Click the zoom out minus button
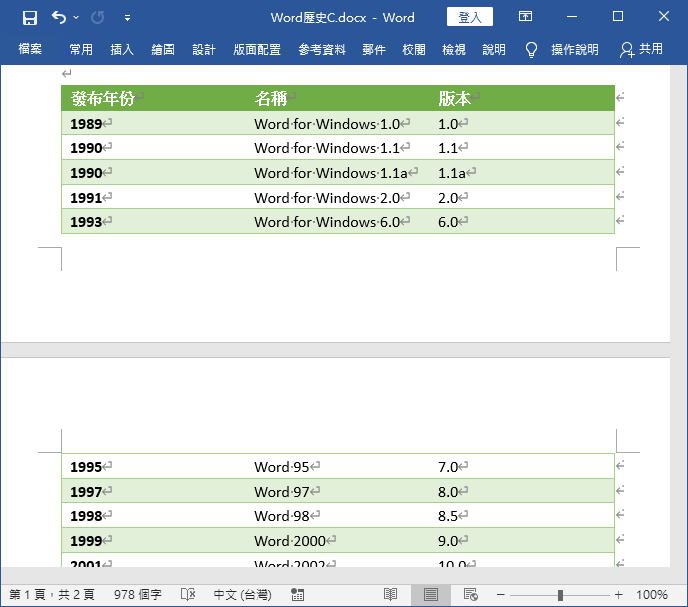Image resolution: width=688 pixels, height=607 pixels. click(x=501, y=595)
